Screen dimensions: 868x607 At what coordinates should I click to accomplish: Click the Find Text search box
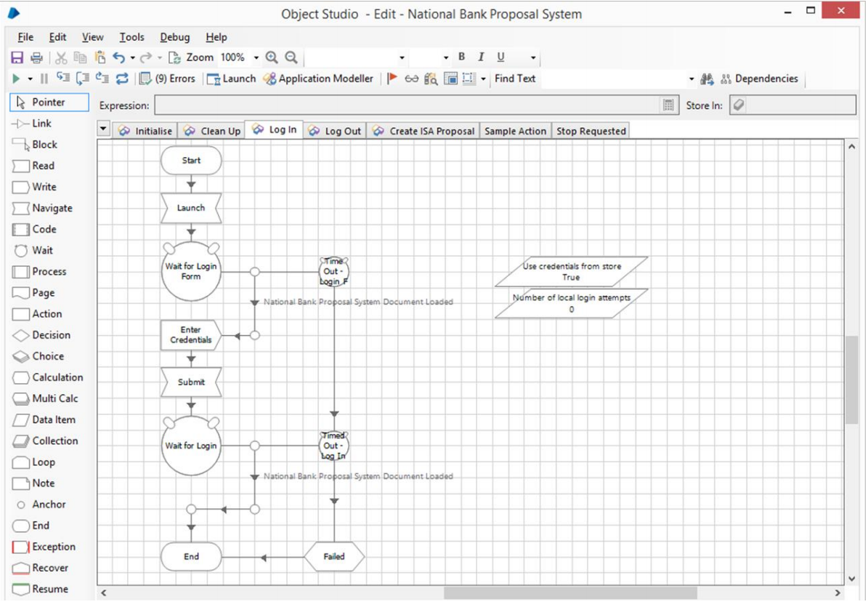point(614,79)
